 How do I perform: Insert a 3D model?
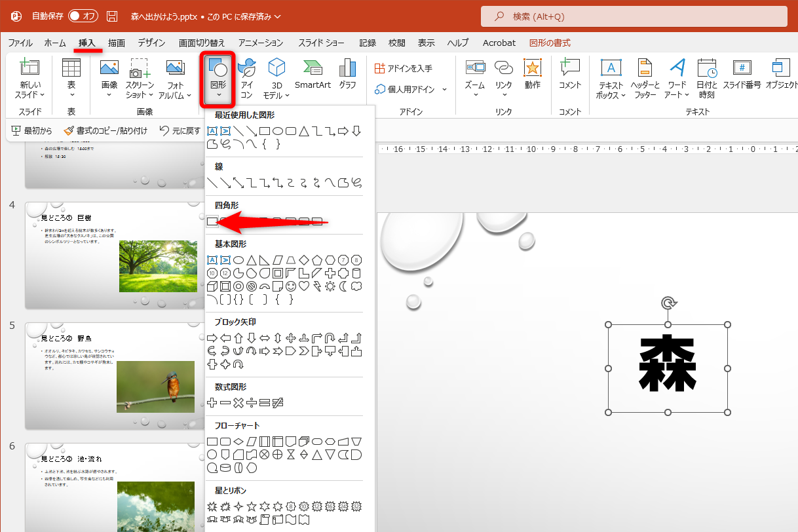point(276,77)
